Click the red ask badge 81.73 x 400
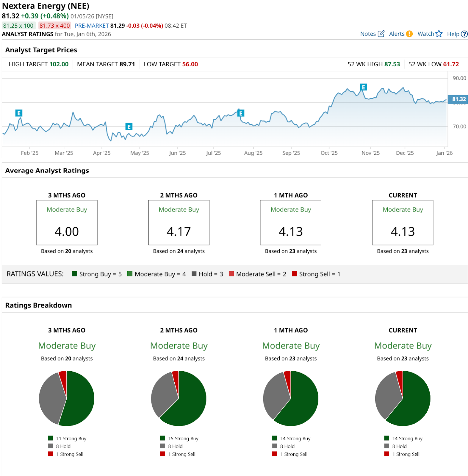The image size is (468, 476). pyautogui.click(x=54, y=26)
